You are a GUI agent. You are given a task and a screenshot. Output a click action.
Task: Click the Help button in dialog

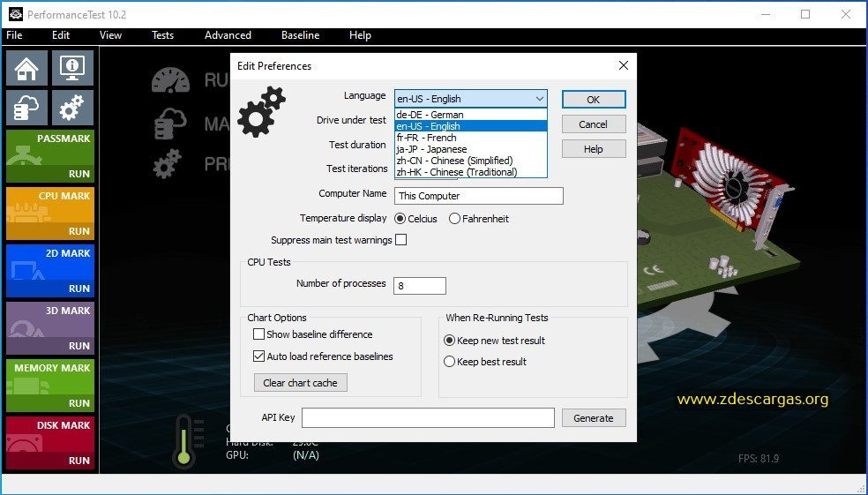click(x=594, y=149)
